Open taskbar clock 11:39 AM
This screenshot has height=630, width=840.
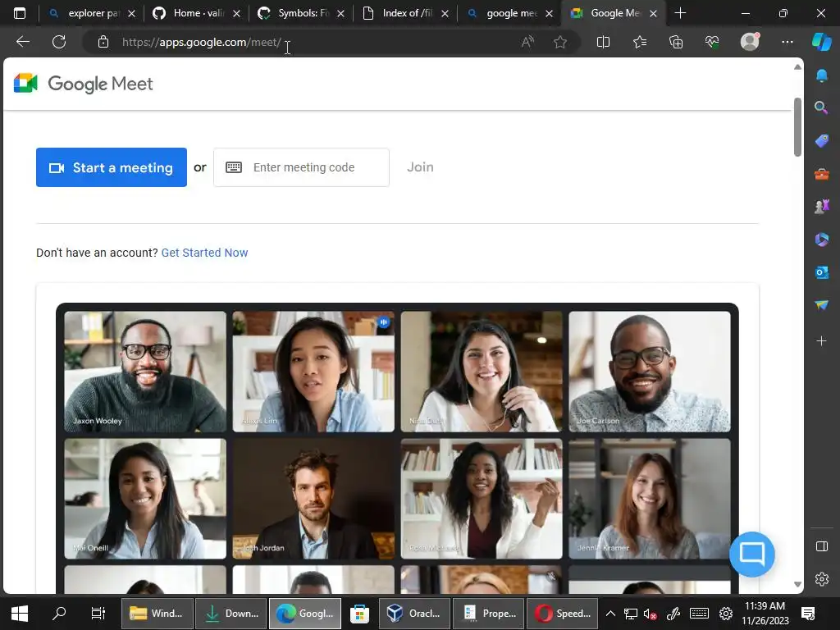click(x=765, y=614)
